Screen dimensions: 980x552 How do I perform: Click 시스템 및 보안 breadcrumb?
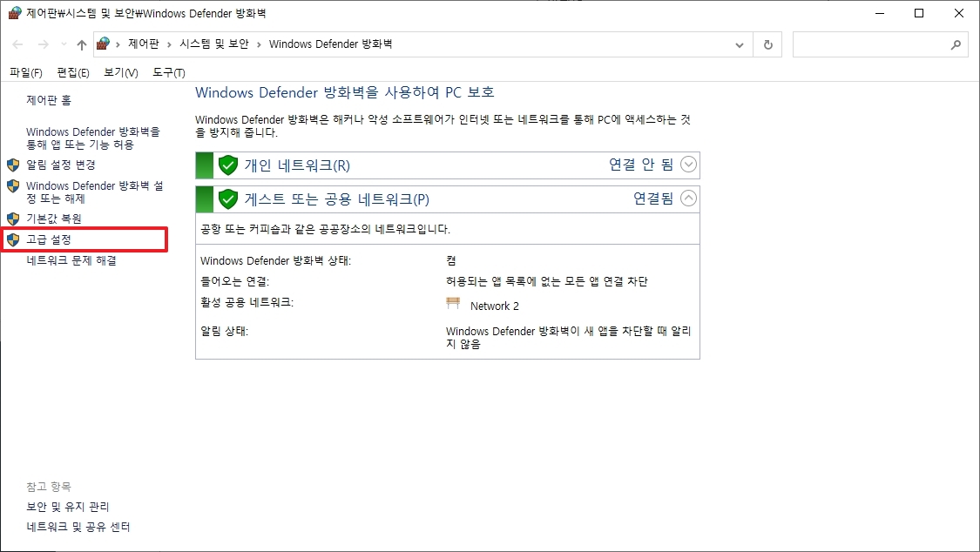tap(213, 44)
